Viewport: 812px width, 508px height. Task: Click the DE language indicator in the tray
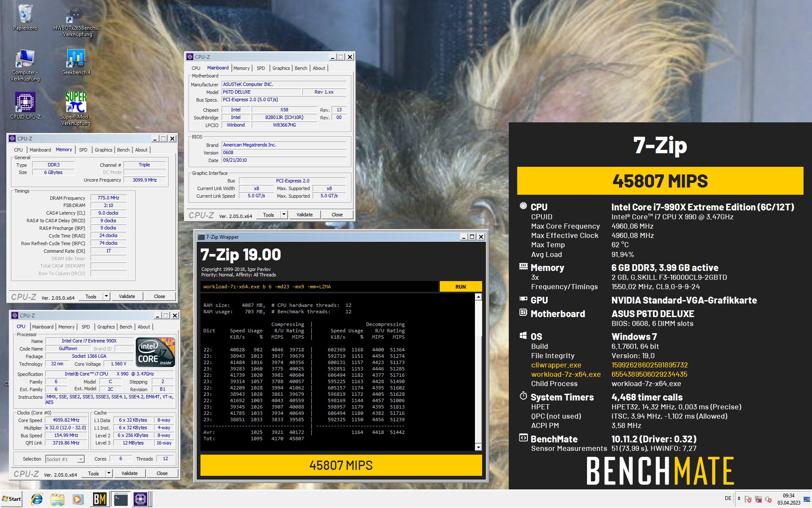click(728, 498)
